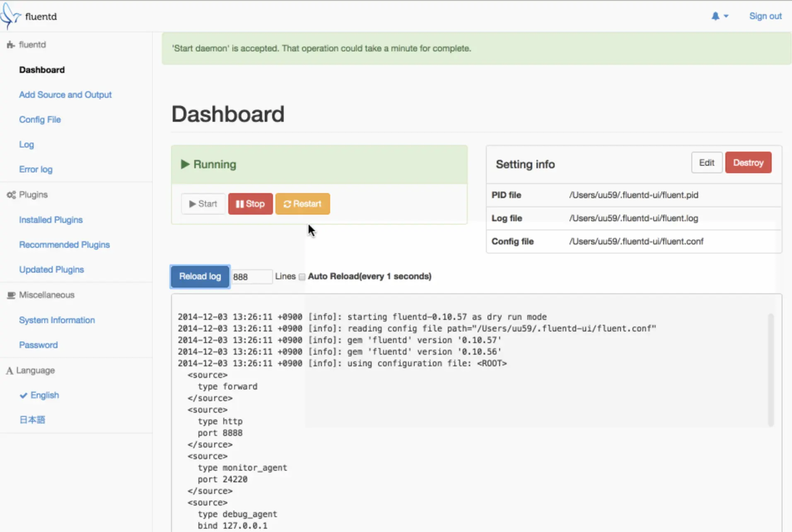792x532 pixels.
Task: Select English language option
Action: coord(45,395)
